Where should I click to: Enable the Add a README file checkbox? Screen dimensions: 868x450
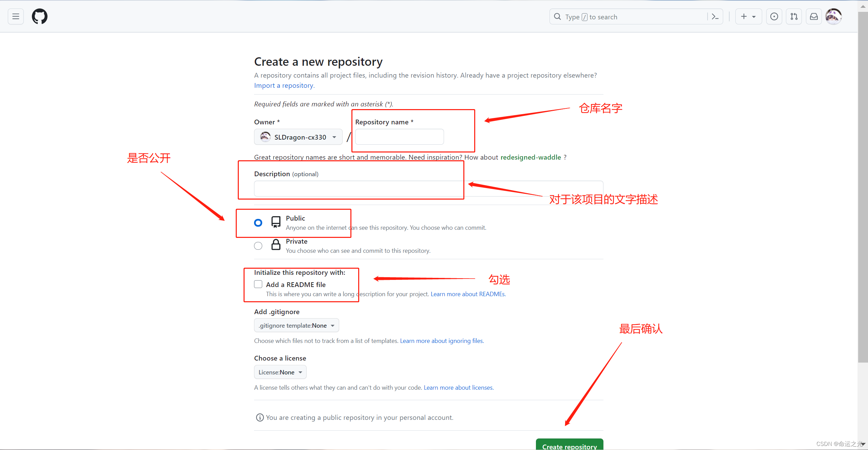(x=258, y=284)
